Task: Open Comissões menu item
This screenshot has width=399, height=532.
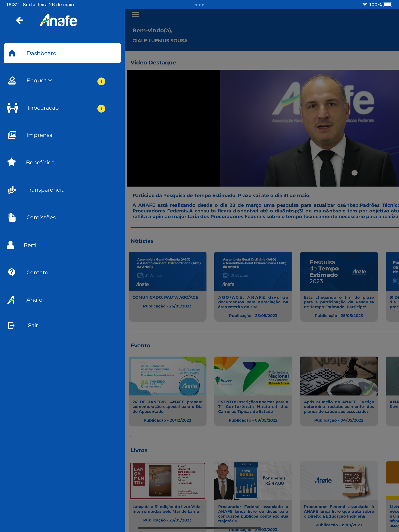Action: click(62, 217)
